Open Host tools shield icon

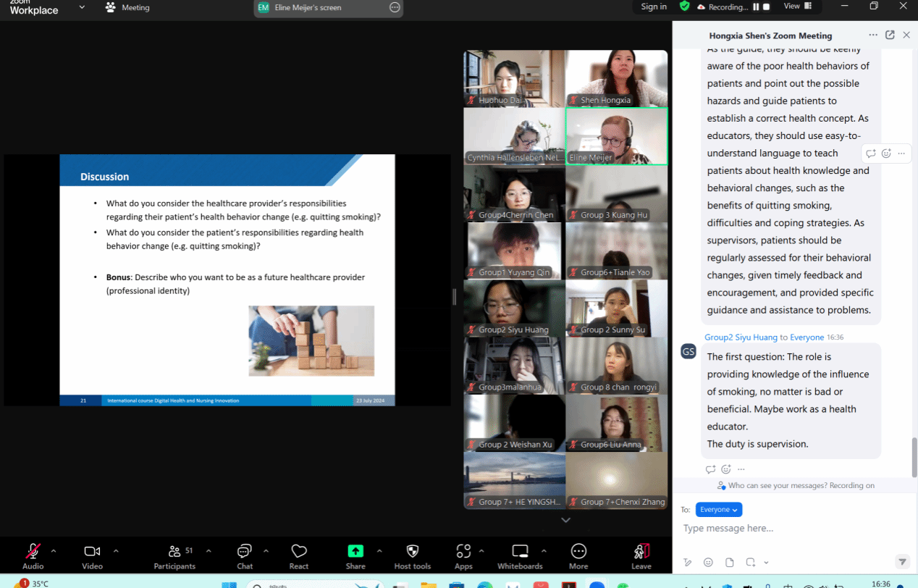point(412,552)
